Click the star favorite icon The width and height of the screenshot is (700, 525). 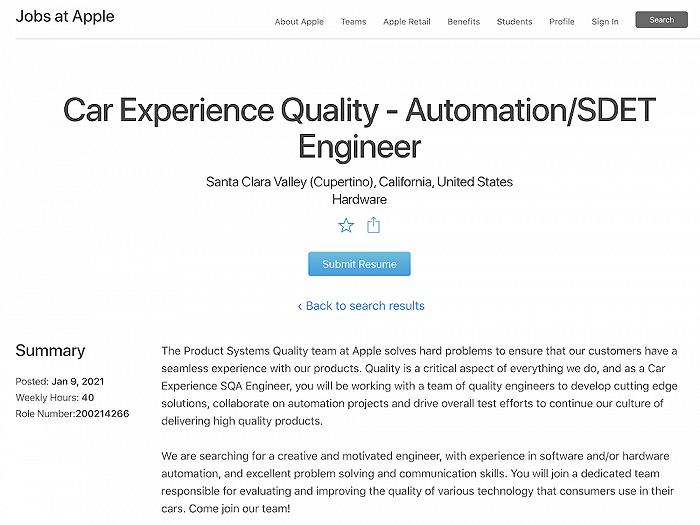346,225
